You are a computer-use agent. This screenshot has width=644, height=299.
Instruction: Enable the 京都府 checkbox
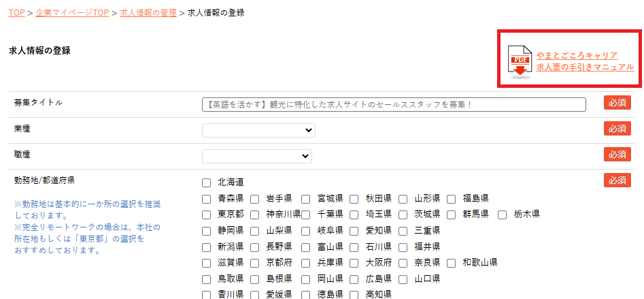pos(254,263)
